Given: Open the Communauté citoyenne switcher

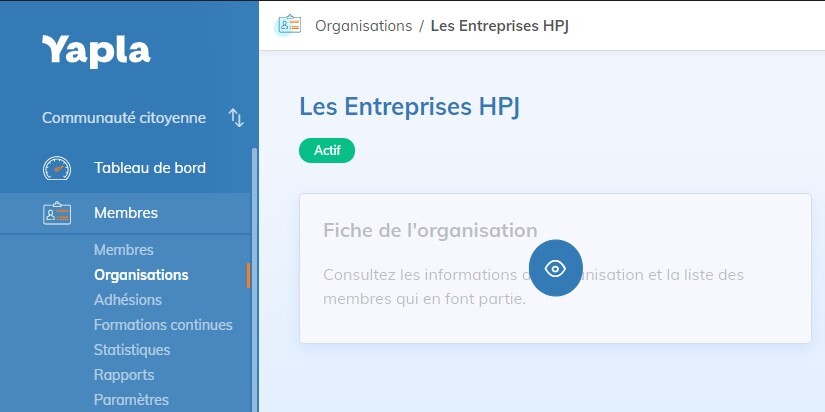Looking at the screenshot, I should [124, 118].
